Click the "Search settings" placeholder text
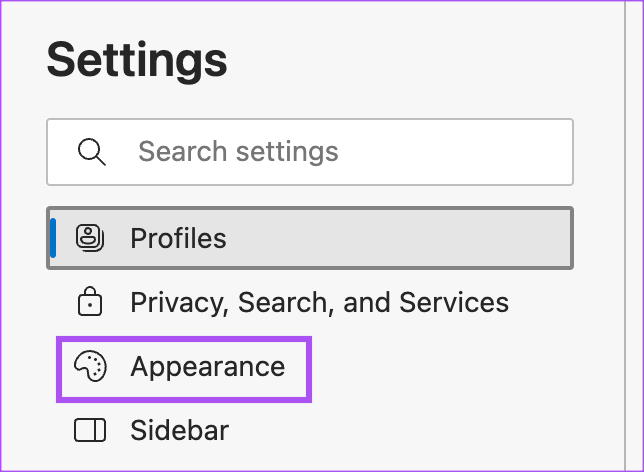The height and width of the screenshot is (472, 644). click(x=238, y=152)
